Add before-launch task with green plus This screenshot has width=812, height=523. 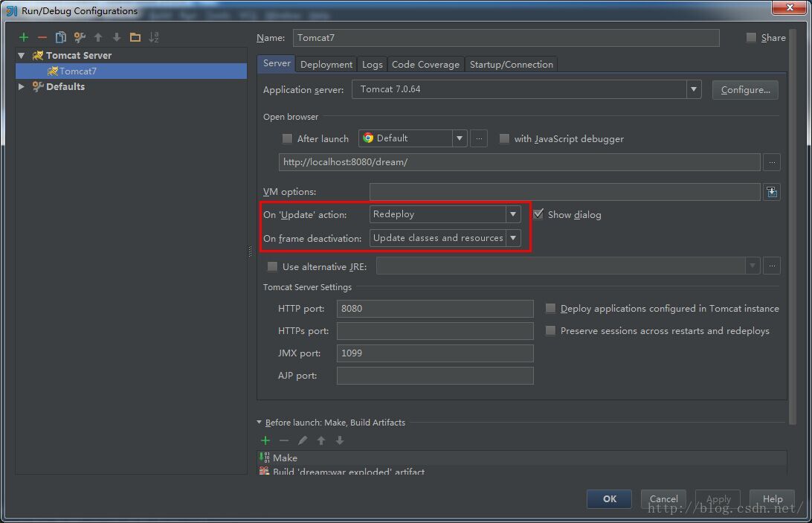pos(265,440)
